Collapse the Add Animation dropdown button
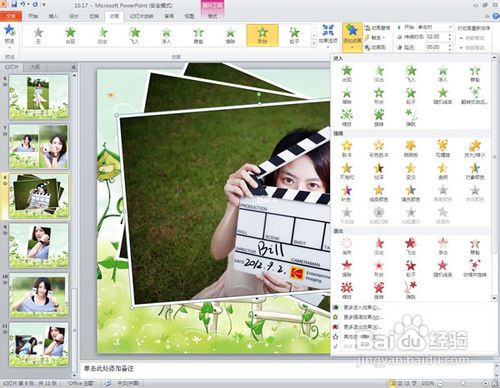Screen dimensions: 500x388 point(352,37)
